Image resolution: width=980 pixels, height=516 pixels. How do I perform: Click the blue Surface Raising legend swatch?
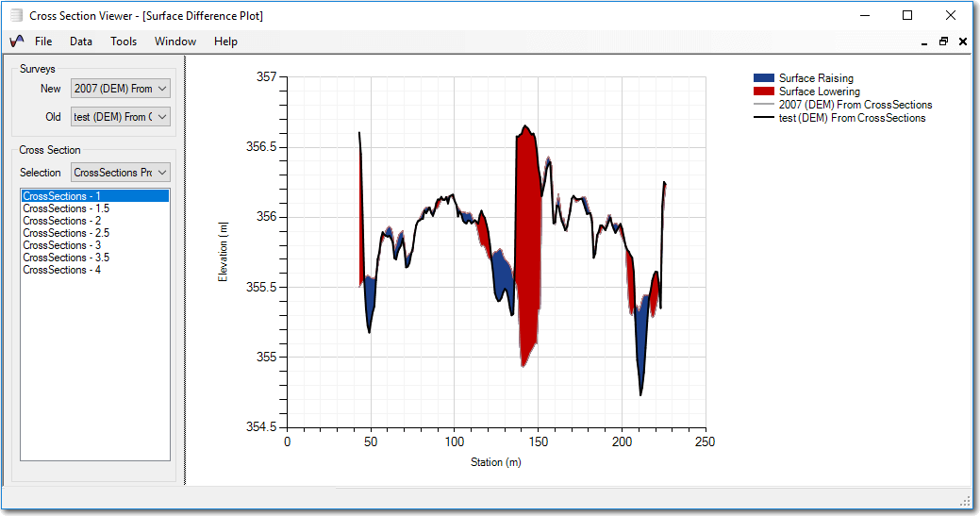(764, 78)
